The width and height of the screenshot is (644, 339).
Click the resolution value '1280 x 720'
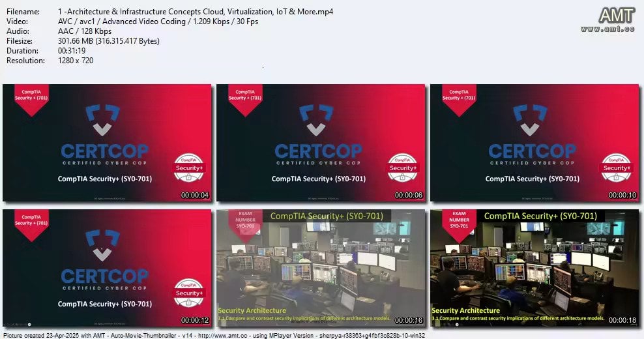tap(76, 61)
